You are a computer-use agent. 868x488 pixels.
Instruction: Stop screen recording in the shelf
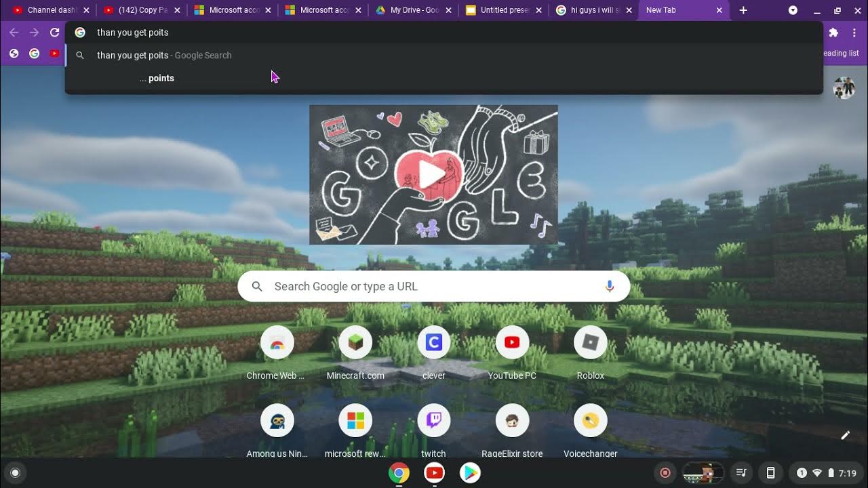click(665, 473)
